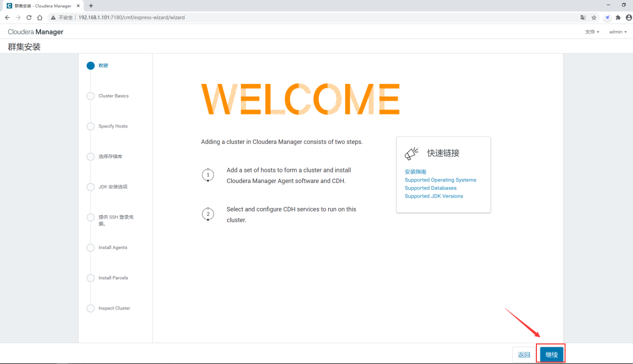633x364 pixels.
Task: Click the browser forward arrow
Action: pos(18,17)
